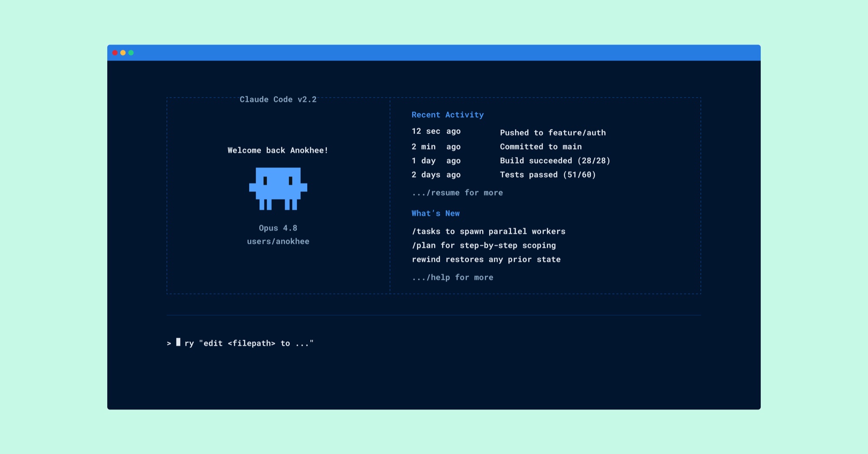Click "rewind restores any prior state" tip
868x454 pixels.
(x=486, y=259)
